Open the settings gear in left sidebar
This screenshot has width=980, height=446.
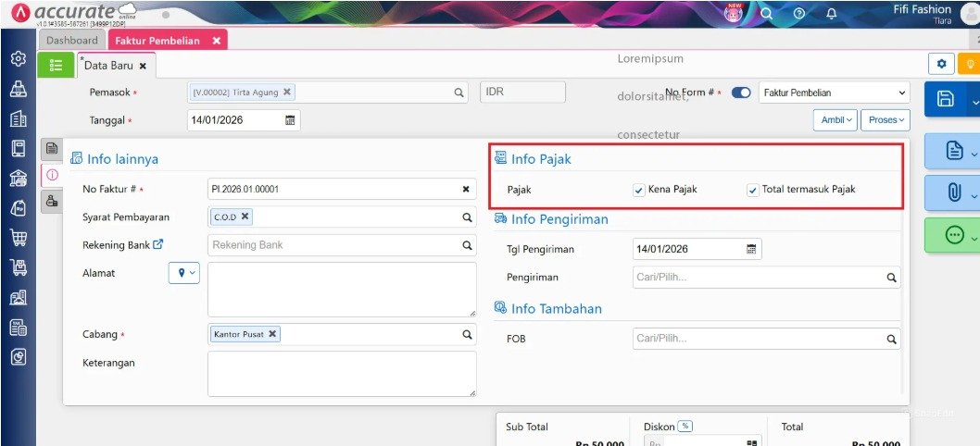(19, 59)
